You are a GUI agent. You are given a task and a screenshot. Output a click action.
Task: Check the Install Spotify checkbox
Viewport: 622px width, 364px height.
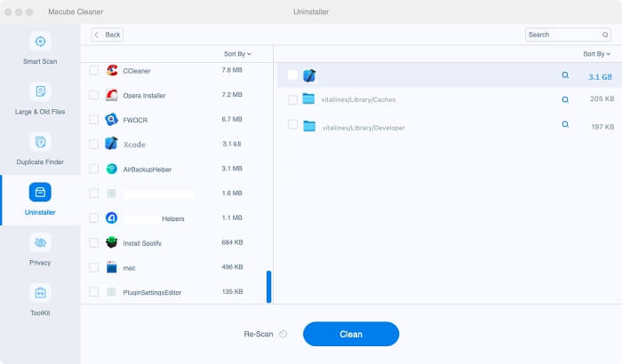tap(93, 242)
